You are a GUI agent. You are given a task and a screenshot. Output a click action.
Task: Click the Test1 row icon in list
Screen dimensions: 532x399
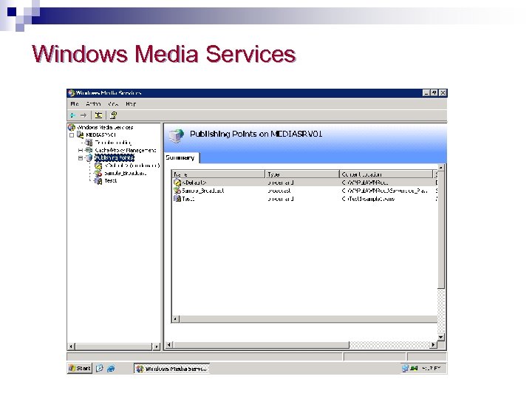pos(177,199)
